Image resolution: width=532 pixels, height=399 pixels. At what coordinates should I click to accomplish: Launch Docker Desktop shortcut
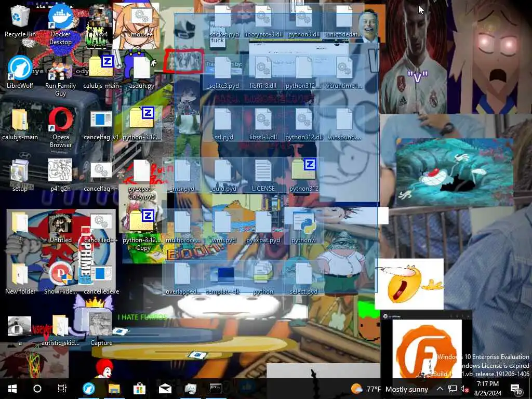tap(60, 24)
